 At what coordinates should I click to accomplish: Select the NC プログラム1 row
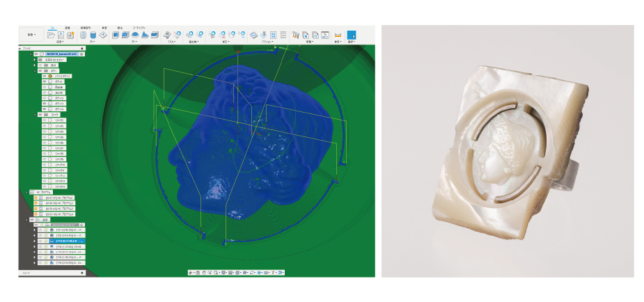tap(54, 198)
